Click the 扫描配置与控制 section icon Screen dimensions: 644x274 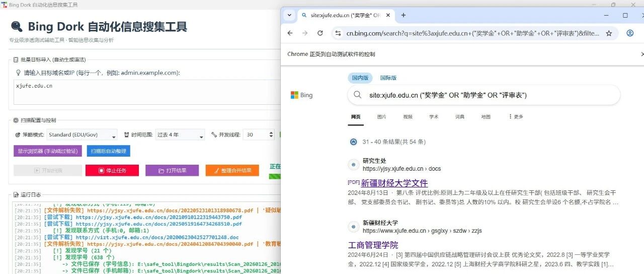[x=16, y=120]
